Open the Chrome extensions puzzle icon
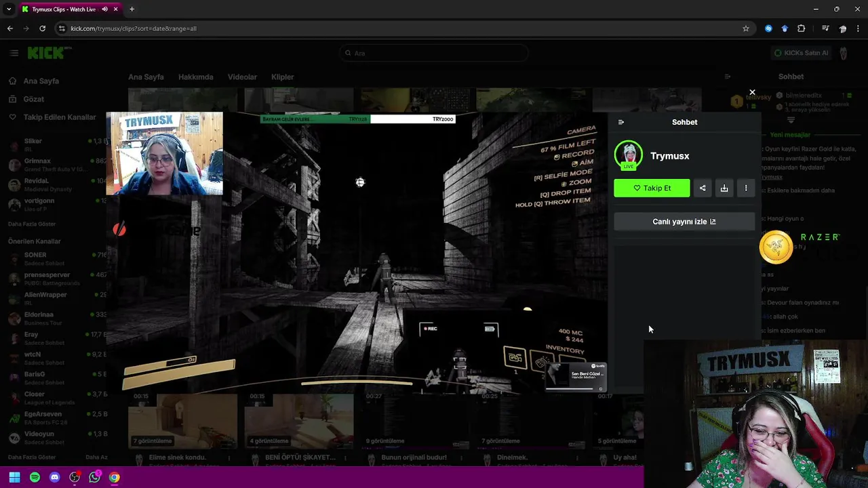Viewport: 868px width, 488px height. 802,28
